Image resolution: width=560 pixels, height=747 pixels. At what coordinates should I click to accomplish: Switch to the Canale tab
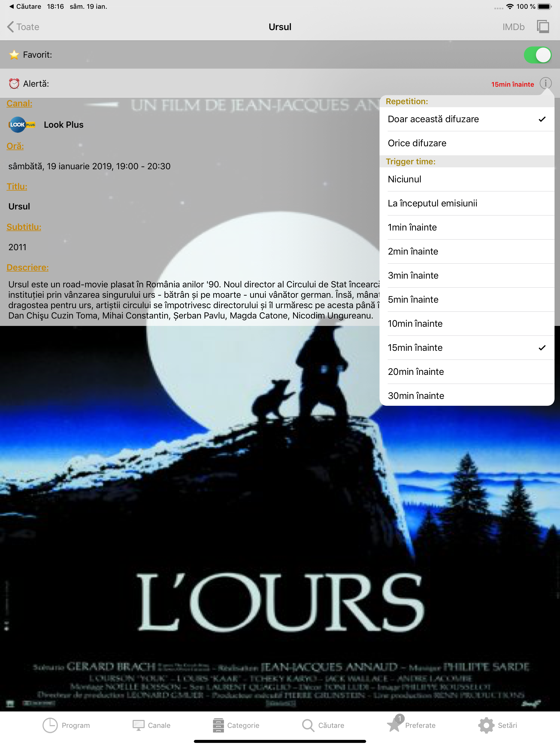click(151, 725)
